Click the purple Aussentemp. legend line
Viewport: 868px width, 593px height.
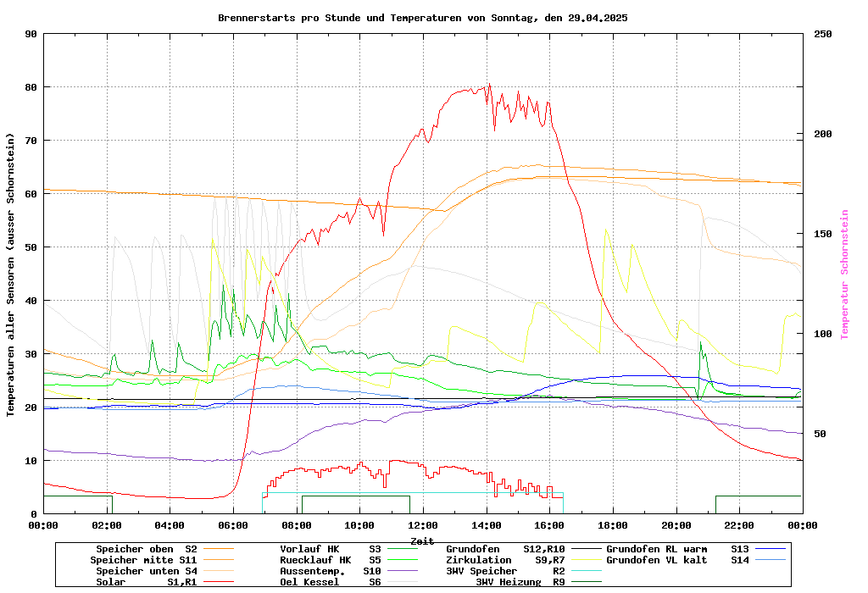click(x=415, y=571)
